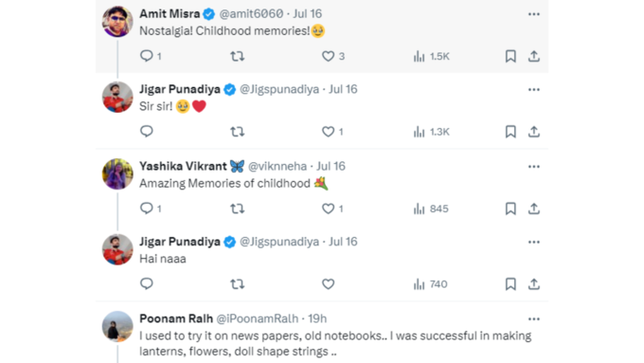Share Jigar Punadiya's 'Hai naaa' tweet
This screenshot has width=644, height=363.
point(533,284)
